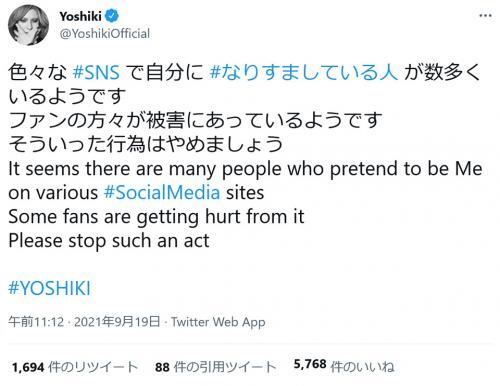500x386 pixels.
Task: Follow the #なりすましている人 hashtag link
Action: coord(304,72)
